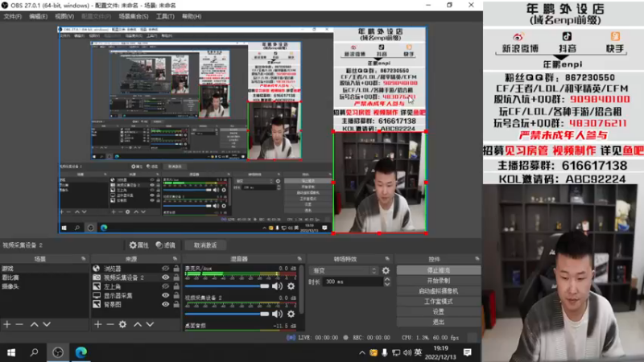Open 滤镜 for the selected source
The width and height of the screenshot is (644, 362).
pyautogui.click(x=166, y=245)
